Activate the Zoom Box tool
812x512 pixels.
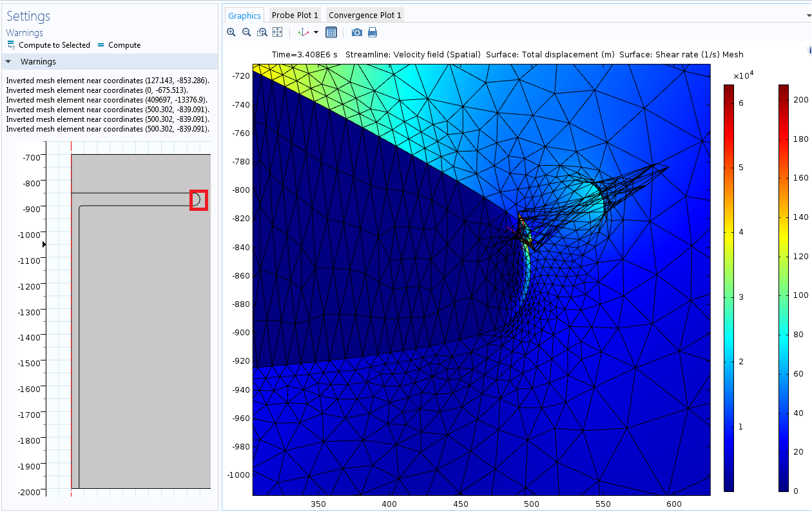[262, 32]
